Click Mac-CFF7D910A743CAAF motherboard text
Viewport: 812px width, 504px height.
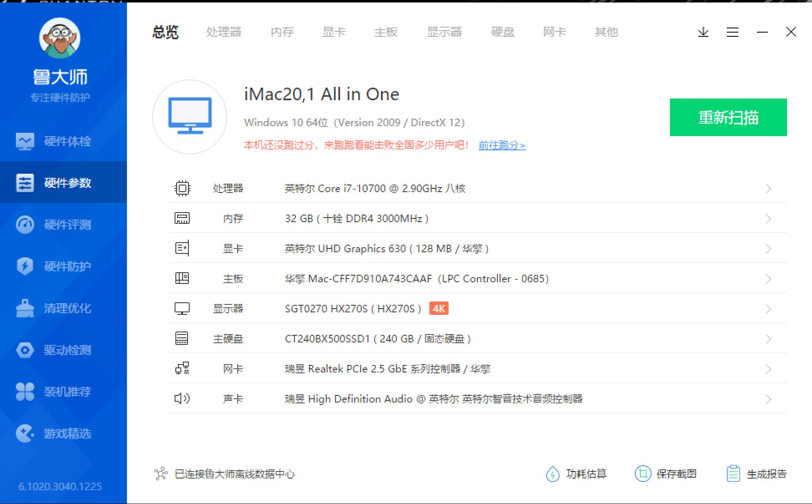pos(417,279)
